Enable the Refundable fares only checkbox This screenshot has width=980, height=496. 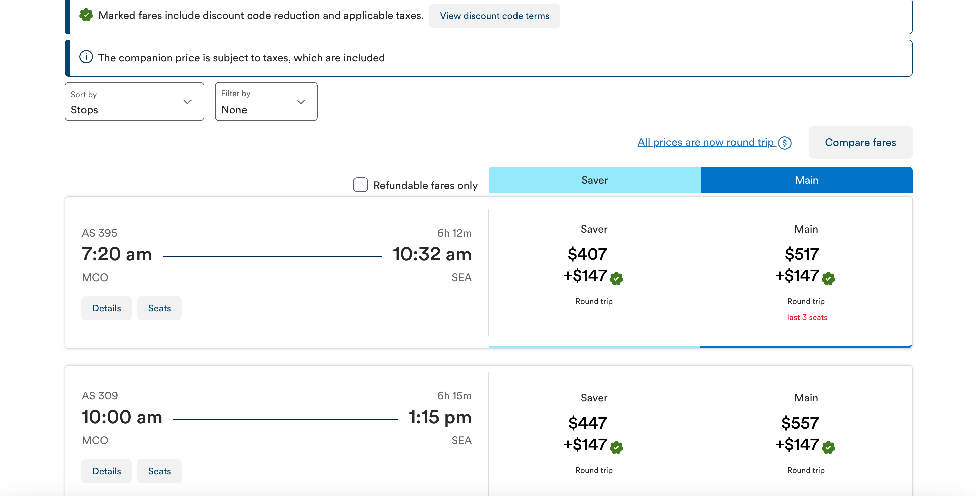pos(360,185)
